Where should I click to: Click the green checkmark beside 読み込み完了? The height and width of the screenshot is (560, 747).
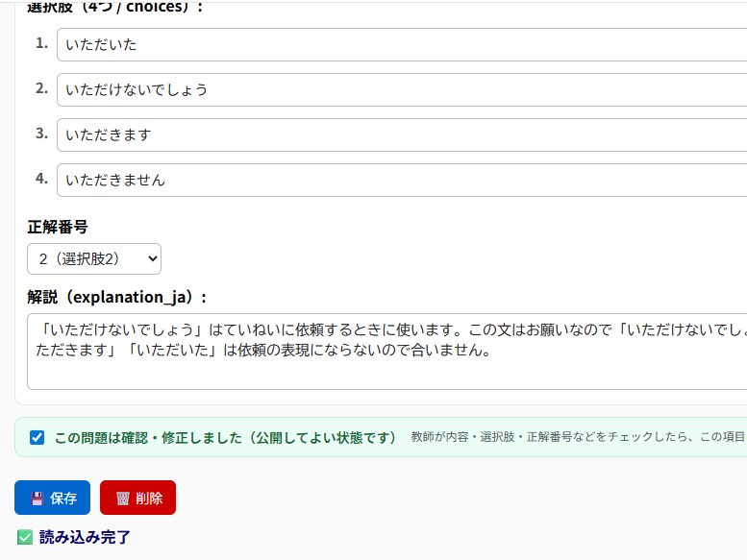click(x=25, y=538)
